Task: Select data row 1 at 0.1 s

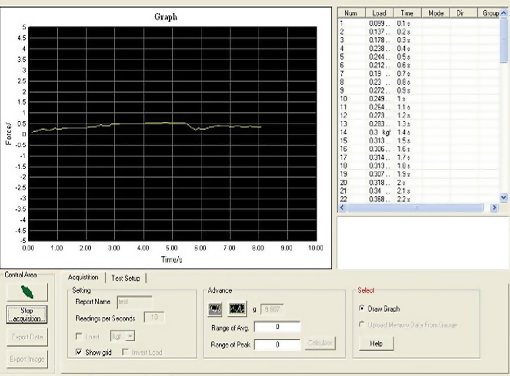Action: (x=419, y=24)
